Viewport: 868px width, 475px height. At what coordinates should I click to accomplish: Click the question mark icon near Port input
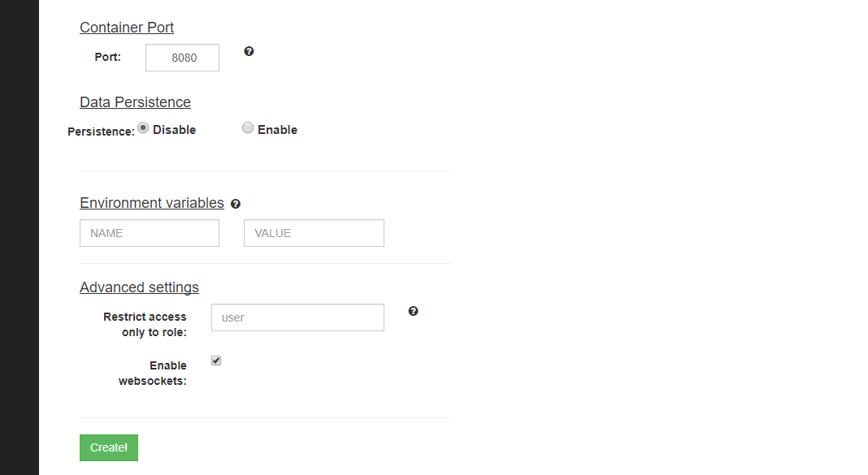click(249, 51)
